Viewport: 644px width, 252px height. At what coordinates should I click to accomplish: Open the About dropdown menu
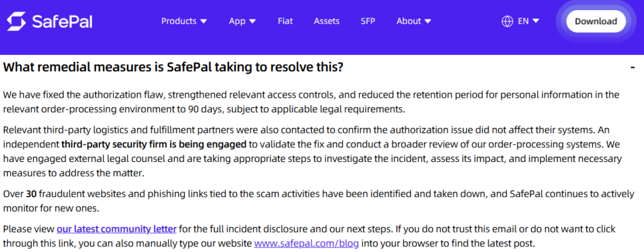coord(414,21)
